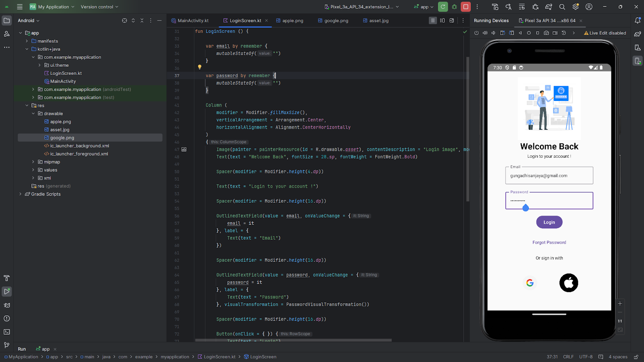Click the intention lightbulb in the editor
This screenshot has width=644, height=362.
[x=200, y=67]
